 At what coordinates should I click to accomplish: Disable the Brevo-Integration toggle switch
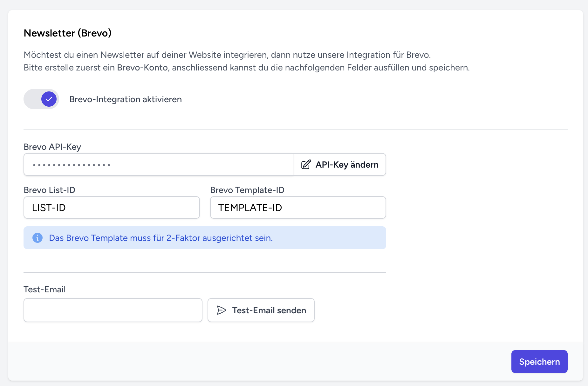41,99
